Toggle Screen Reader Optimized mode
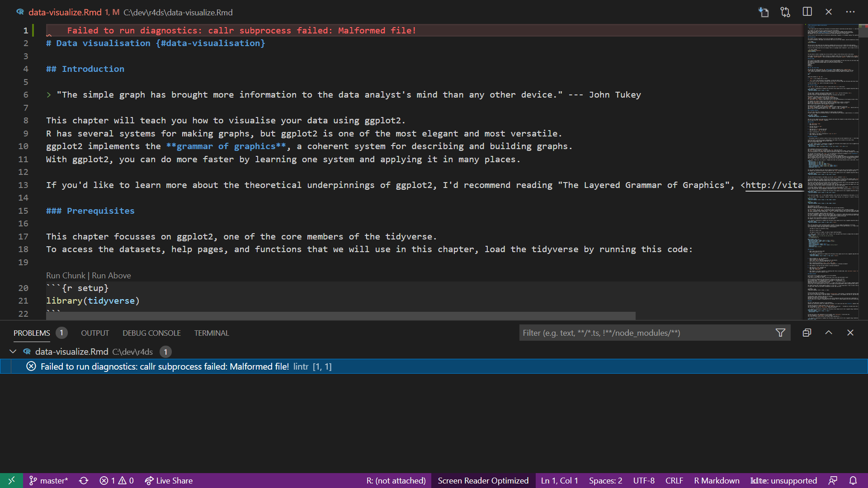The height and width of the screenshot is (488, 868). pyautogui.click(x=482, y=480)
